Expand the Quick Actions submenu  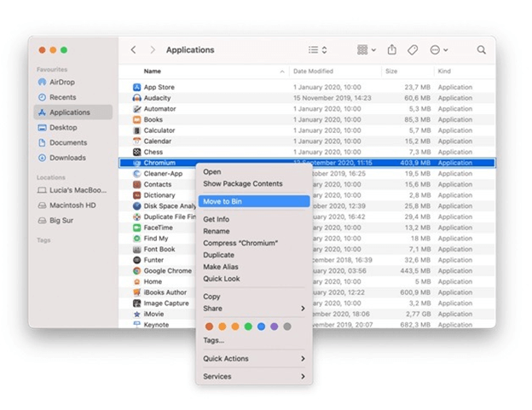pyautogui.click(x=254, y=359)
